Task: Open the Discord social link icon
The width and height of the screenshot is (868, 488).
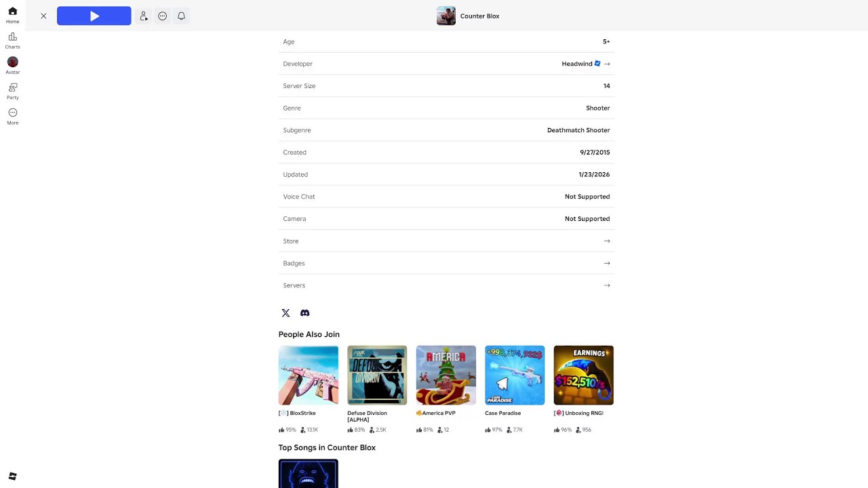Action: click(x=305, y=313)
